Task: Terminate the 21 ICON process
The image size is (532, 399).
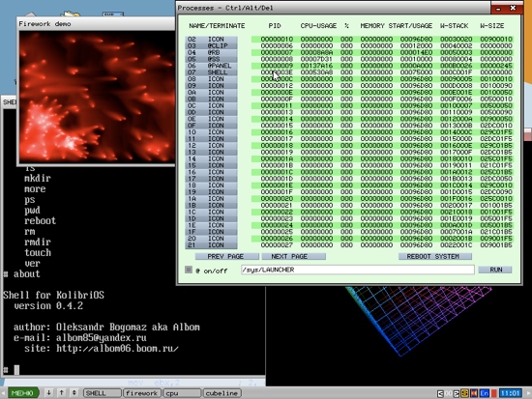Action: (x=211, y=245)
